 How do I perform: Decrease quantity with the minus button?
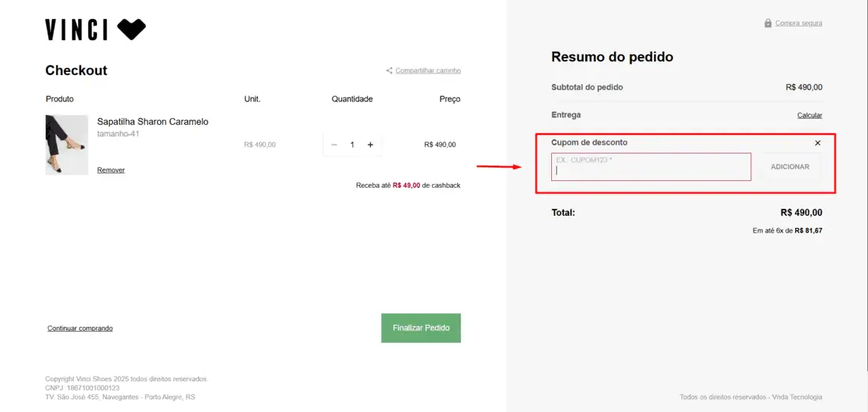tap(334, 145)
